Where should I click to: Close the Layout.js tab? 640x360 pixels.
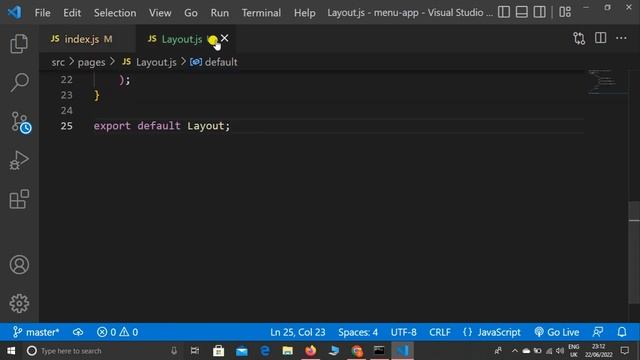224,38
